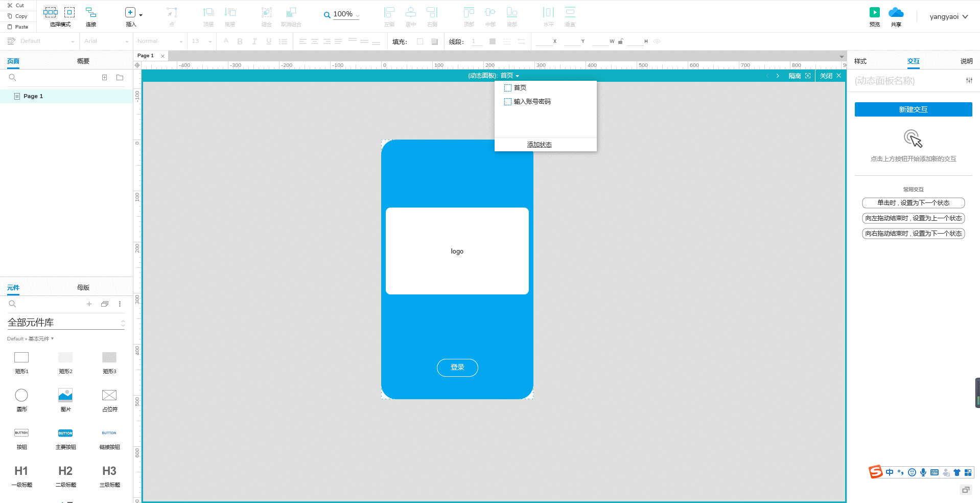Switch to the 样式 style tab
Viewport: 980px width, 503px height.
click(860, 61)
